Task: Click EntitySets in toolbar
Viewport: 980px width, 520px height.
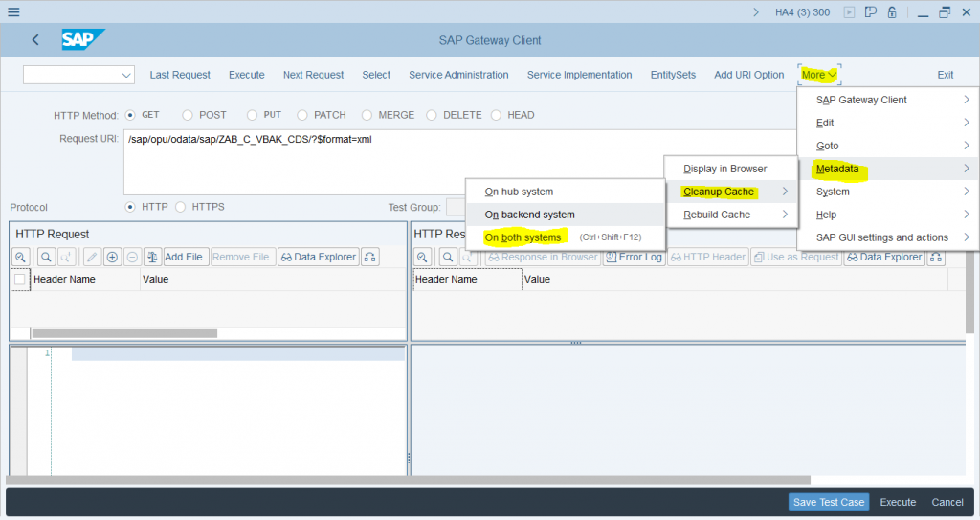Action: point(673,75)
